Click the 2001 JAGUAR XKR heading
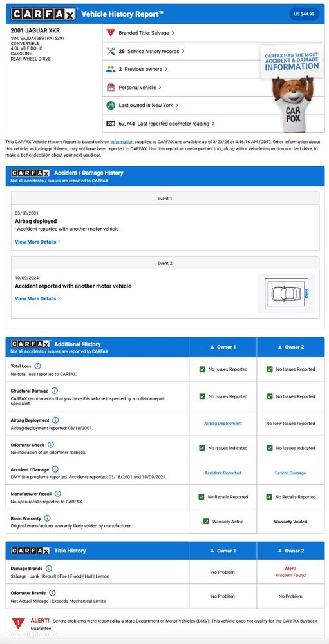 [35, 31]
